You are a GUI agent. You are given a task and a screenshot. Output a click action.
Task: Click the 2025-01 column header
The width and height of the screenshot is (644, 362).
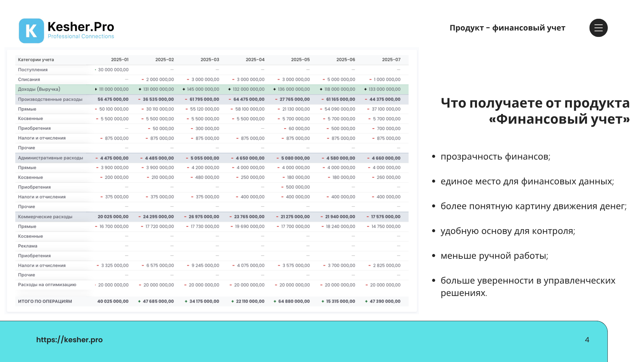click(x=120, y=60)
